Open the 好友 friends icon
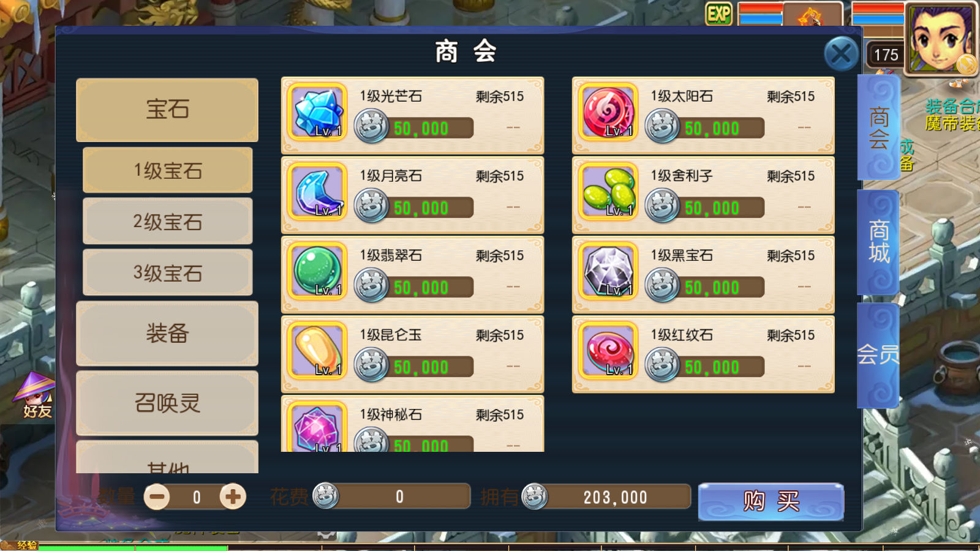The height and width of the screenshot is (551, 980). 36,395
